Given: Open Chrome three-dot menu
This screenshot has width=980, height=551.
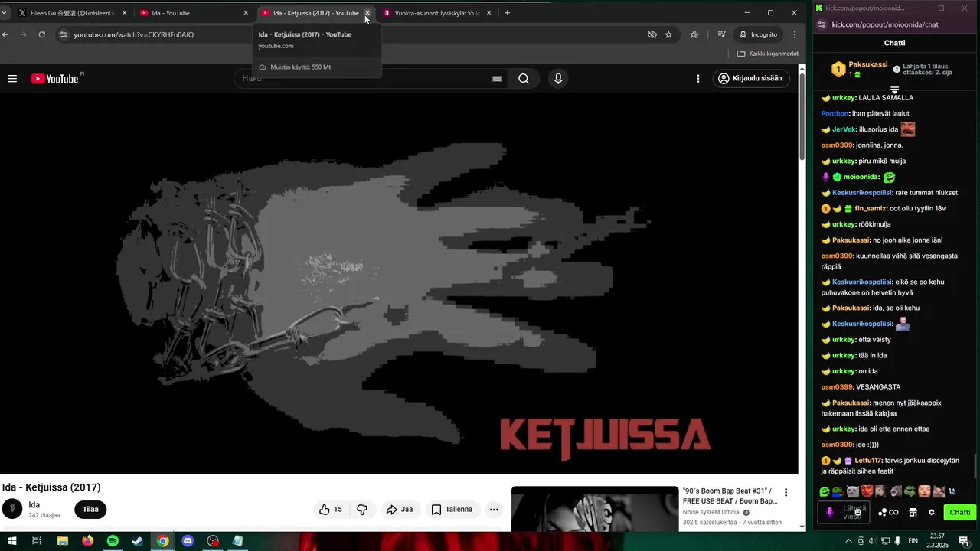Looking at the screenshot, I should click(x=795, y=34).
